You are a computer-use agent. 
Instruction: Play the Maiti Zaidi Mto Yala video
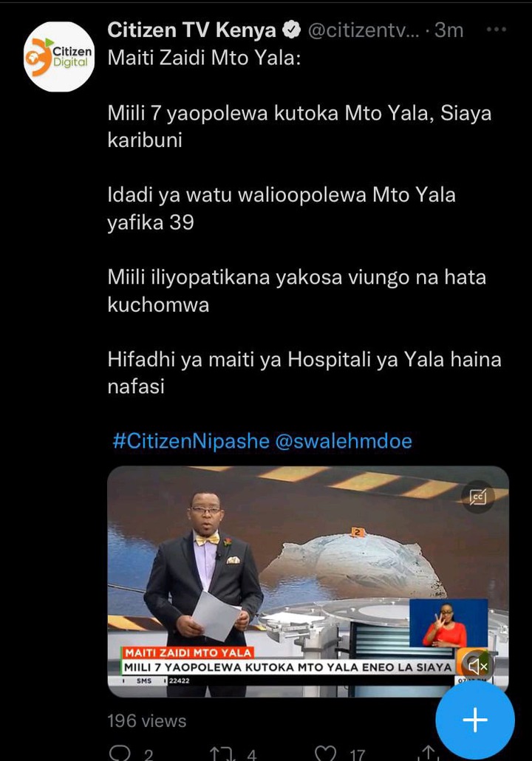[x=307, y=581]
